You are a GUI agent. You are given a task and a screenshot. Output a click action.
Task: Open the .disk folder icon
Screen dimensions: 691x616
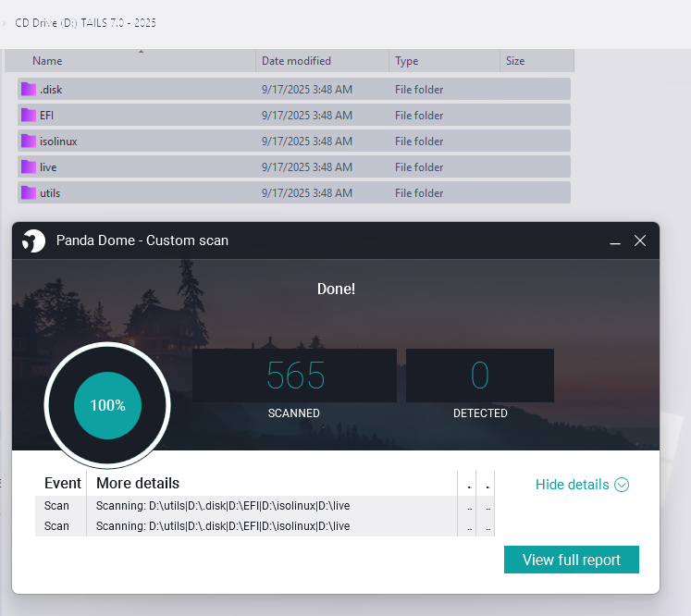[x=29, y=90]
